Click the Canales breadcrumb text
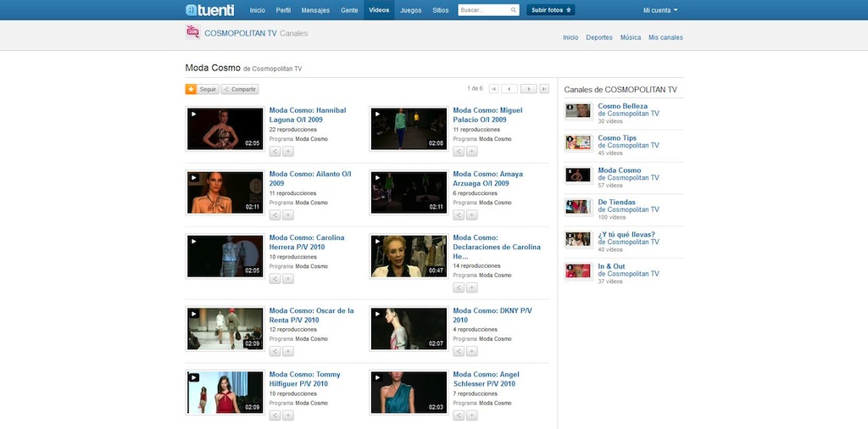 [x=293, y=33]
